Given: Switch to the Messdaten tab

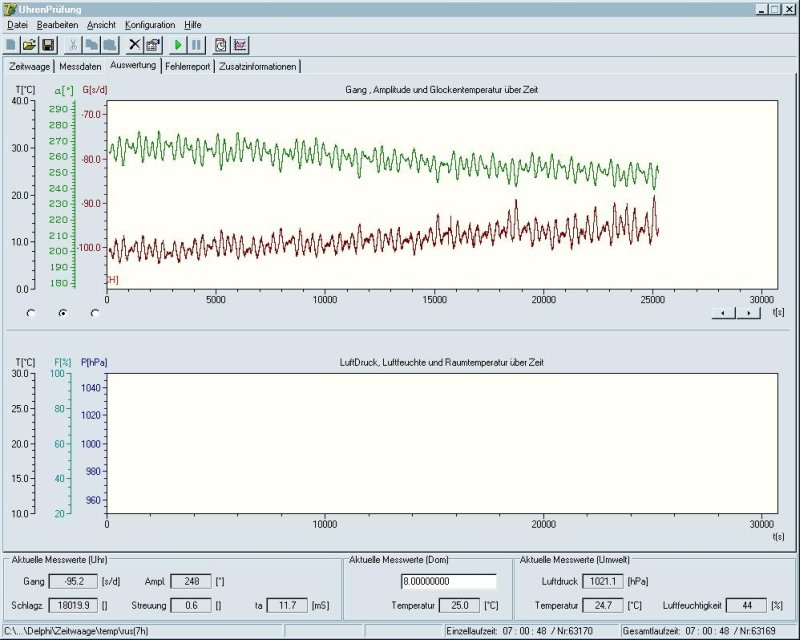Looking at the screenshot, I should pos(80,66).
